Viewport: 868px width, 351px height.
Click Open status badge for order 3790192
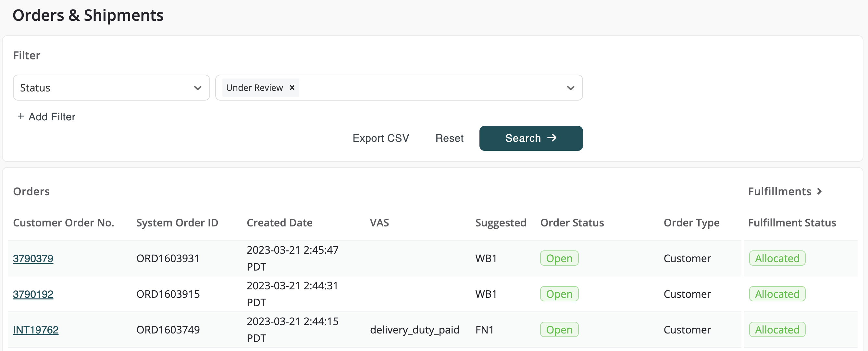(x=559, y=294)
